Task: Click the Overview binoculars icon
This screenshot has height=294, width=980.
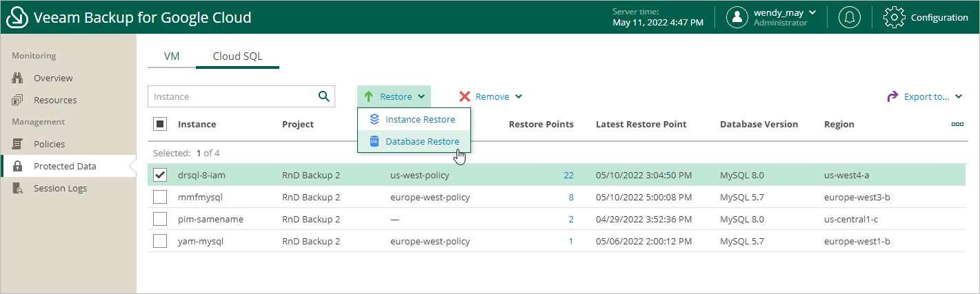Action: click(19, 78)
